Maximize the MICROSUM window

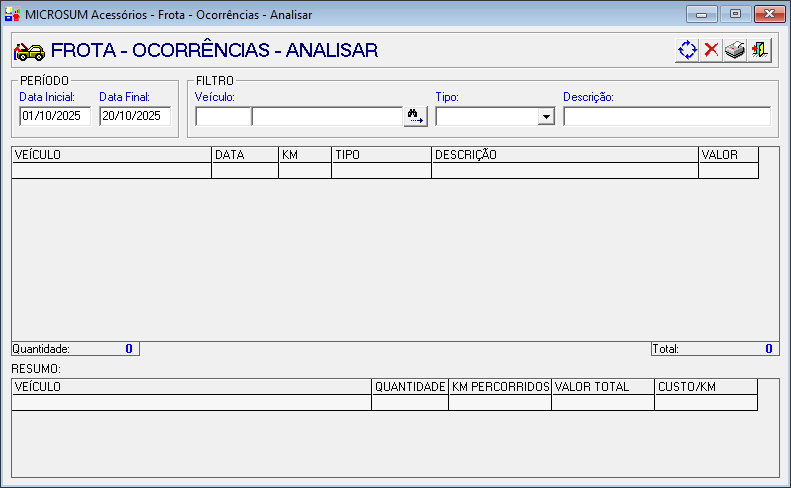[735, 14]
